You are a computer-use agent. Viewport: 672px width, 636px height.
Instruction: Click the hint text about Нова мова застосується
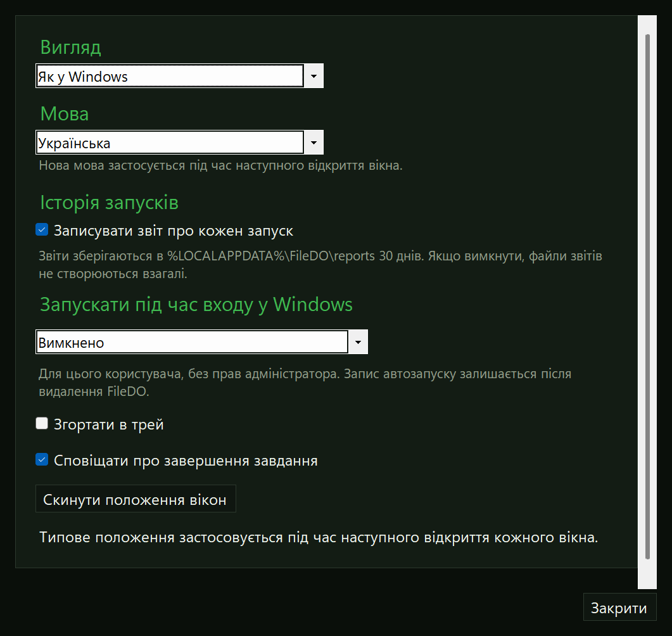point(220,165)
